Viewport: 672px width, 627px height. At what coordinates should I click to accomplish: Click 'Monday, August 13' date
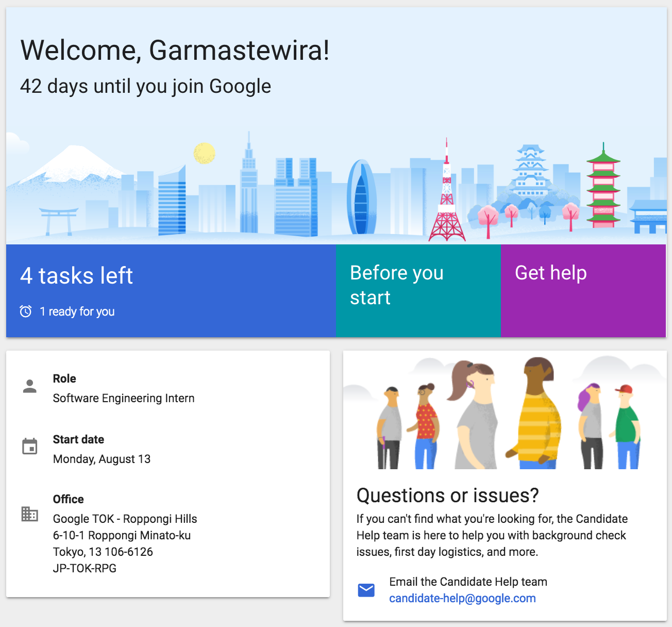tap(102, 459)
